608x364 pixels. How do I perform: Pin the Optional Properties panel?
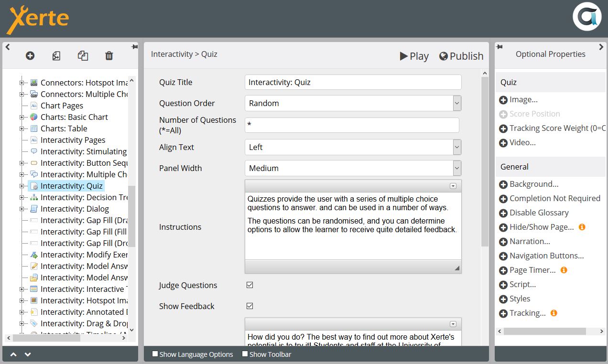499,47
